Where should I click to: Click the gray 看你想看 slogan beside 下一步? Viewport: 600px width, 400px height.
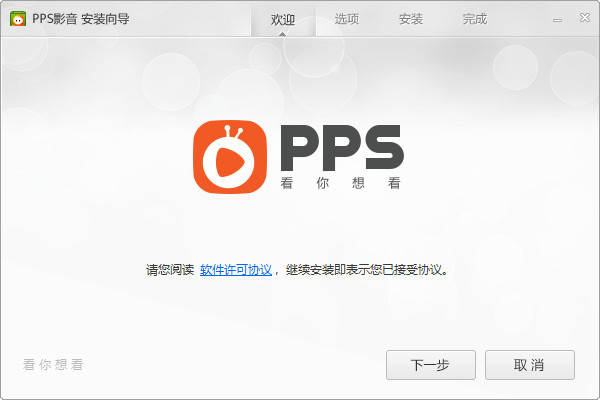coord(53,364)
